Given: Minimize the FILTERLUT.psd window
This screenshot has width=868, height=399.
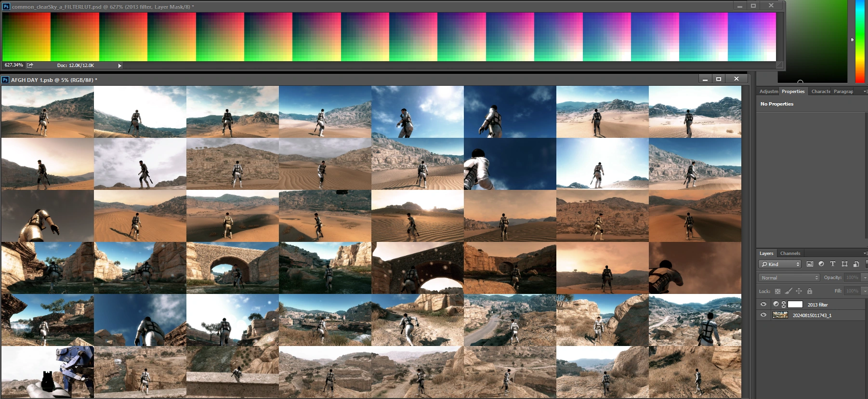Looking at the screenshot, I should click(x=740, y=6).
